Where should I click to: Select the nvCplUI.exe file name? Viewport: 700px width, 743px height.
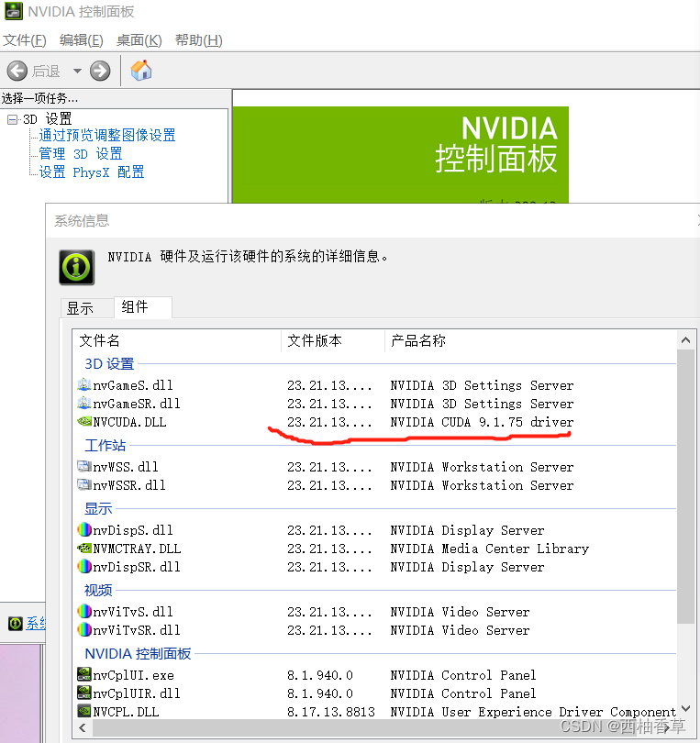click(x=133, y=675)
